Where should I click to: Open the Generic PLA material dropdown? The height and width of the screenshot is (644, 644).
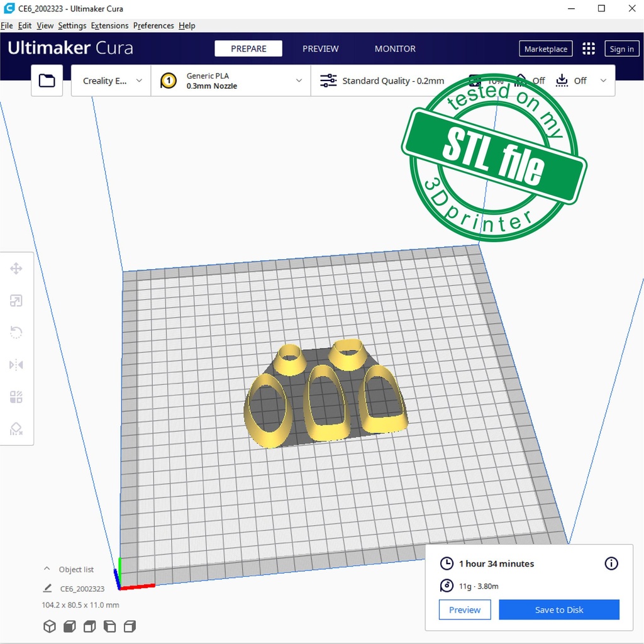coord(231,81)
